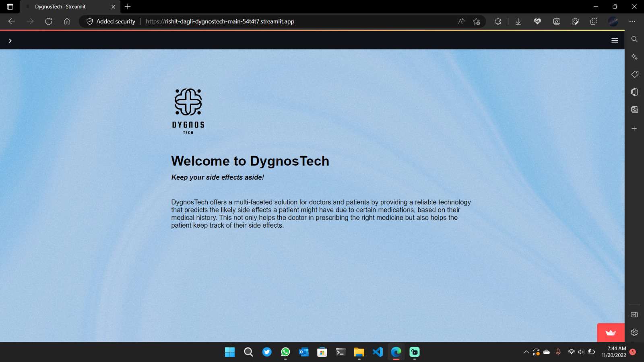The image size is (644, 362).
Task: Open Browser essentials heart icon
Action: pyautogui.click(x=537, y=21)
